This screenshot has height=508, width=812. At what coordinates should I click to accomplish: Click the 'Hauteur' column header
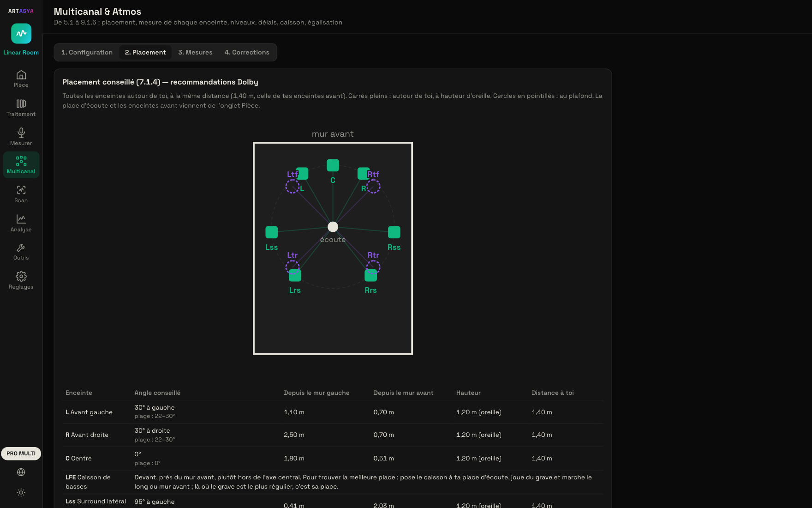(x=468, y=393)
